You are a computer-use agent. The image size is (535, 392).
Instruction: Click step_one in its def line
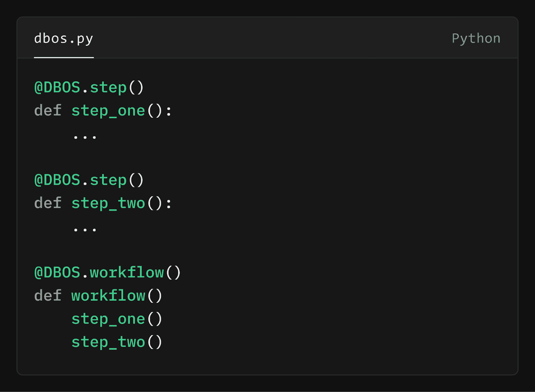coord(108,111)
